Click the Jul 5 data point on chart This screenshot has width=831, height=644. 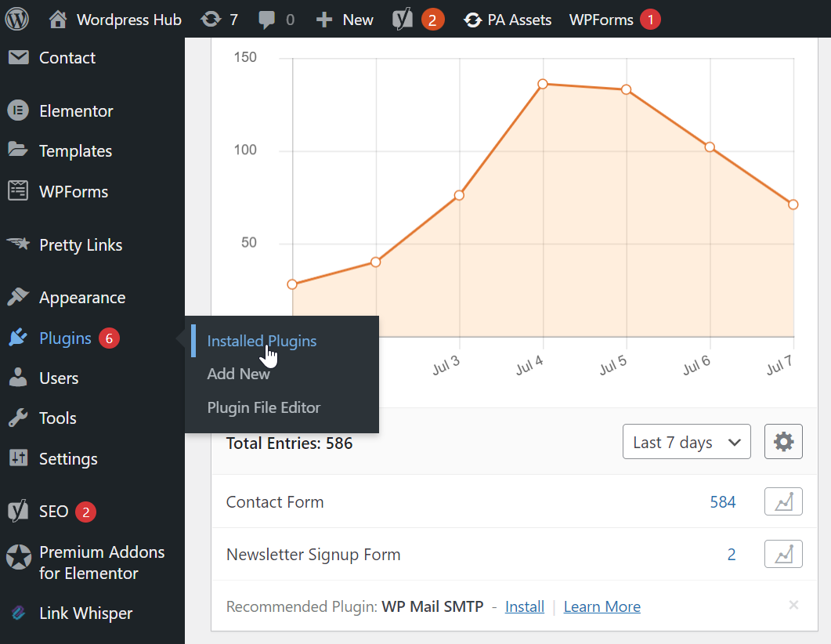point(626,89)
